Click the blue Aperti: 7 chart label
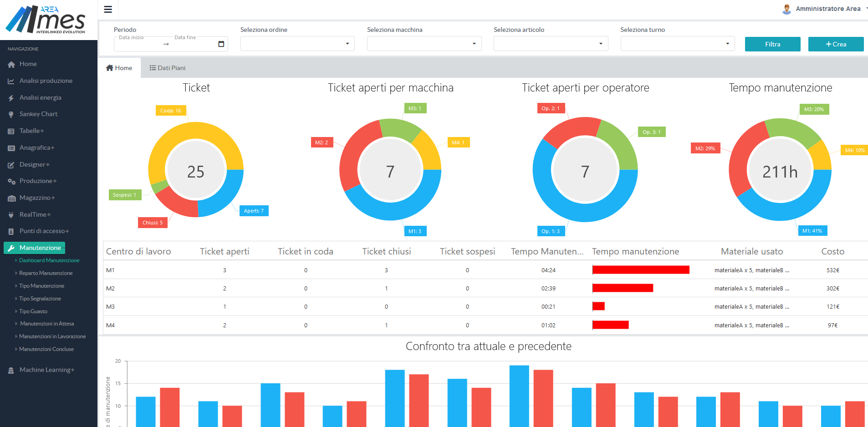This screenshot has width=868, height=427. (254, 211)
